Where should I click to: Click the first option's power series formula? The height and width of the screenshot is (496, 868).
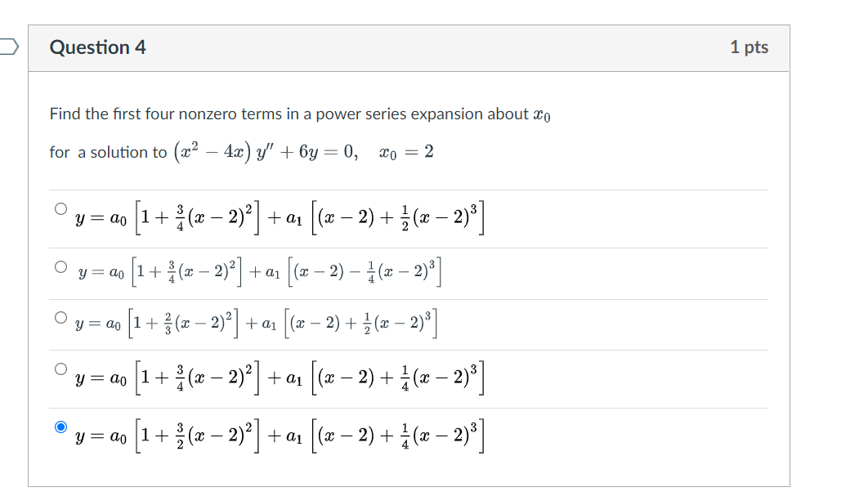click(x=278, y=215)
